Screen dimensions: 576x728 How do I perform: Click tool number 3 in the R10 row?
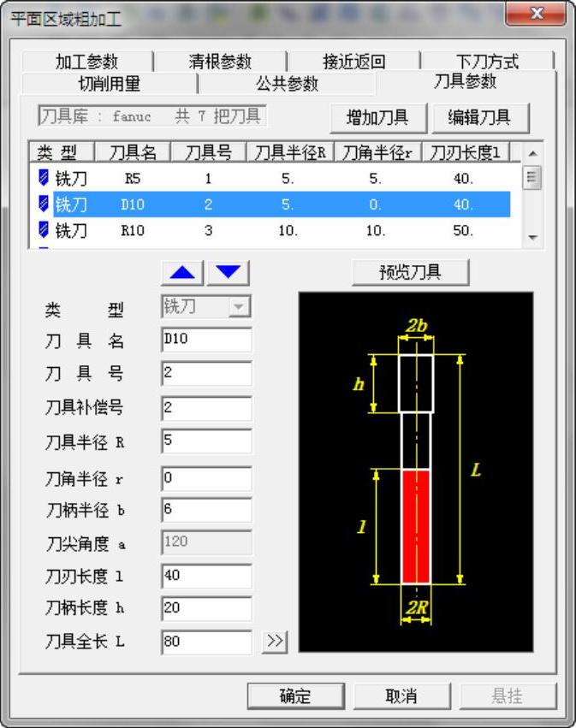(208, 230)
